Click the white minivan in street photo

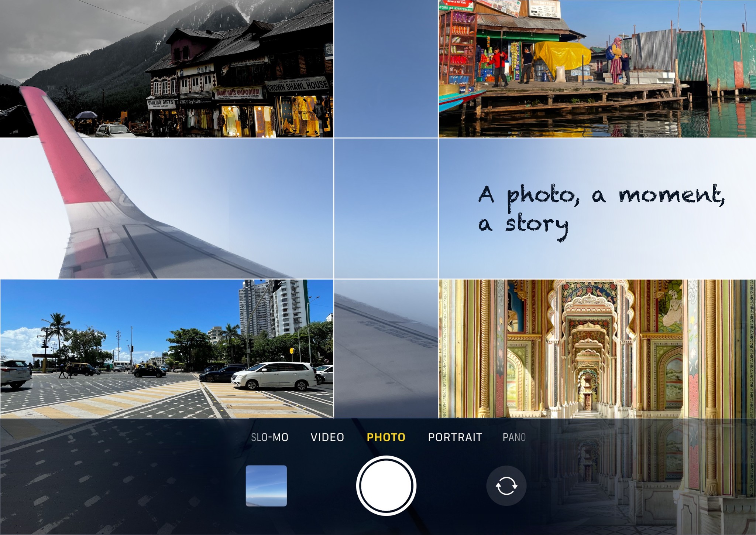coord(274,376)
